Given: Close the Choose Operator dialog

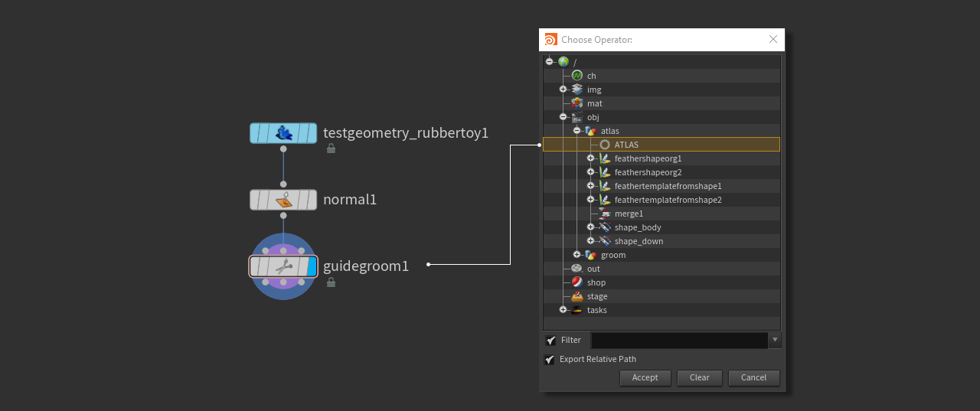Looking at the screenshot, I should [x=773, y=40].
